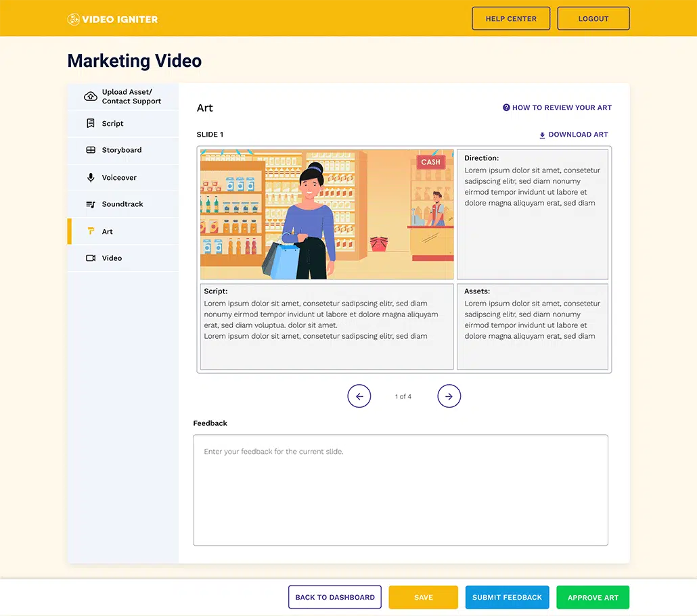Open the Help Center
The height and width of the screenshot is (616, 697).
511,18
